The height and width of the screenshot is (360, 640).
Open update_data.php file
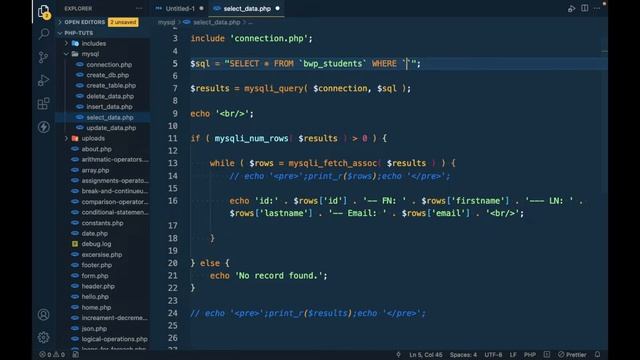111,128
